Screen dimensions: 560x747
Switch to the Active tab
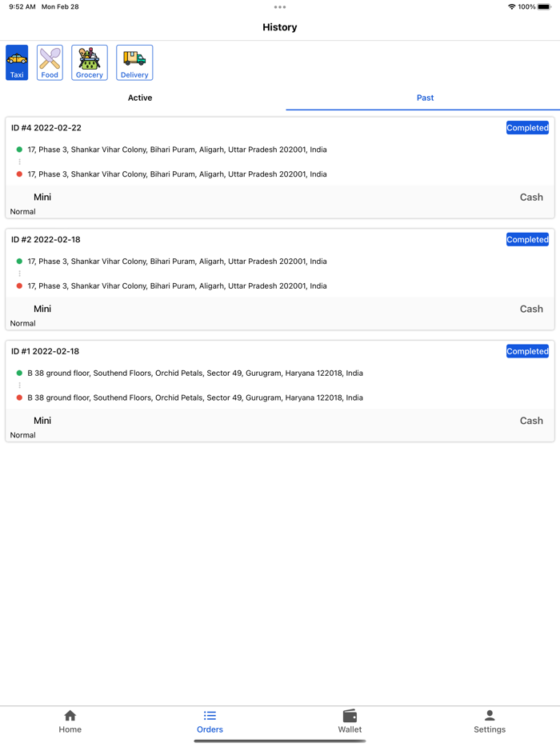[x=140, y=98]
